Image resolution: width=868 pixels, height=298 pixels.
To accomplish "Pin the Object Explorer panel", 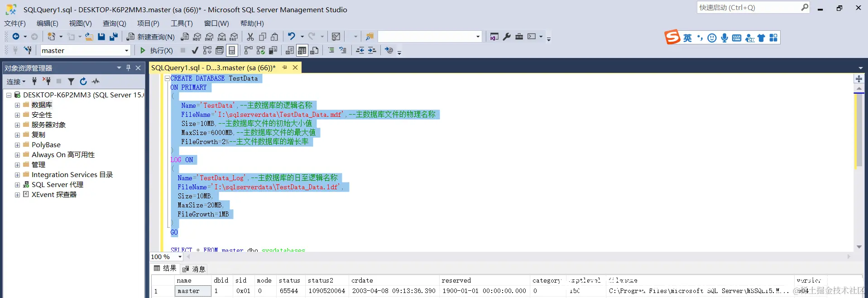I will click(128, 67).
